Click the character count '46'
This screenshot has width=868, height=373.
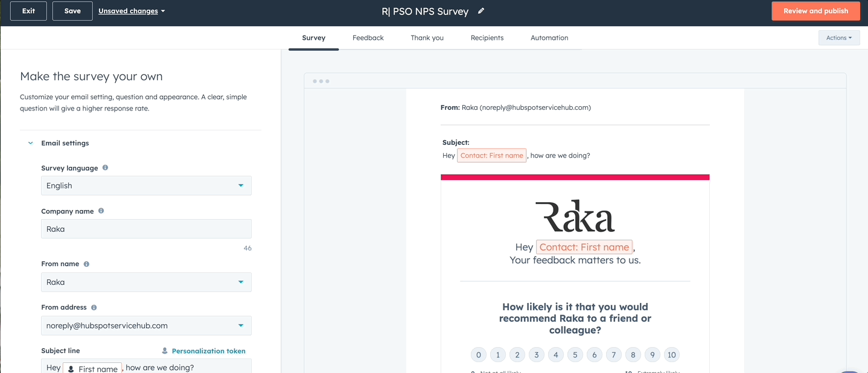tap(247, 248)
